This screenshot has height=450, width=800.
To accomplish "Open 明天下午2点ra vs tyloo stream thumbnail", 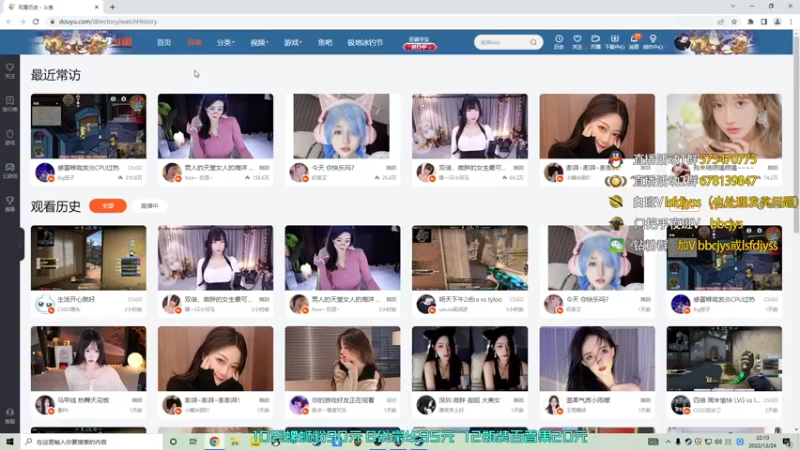I will pyautogui.click(x=470, y=258).
